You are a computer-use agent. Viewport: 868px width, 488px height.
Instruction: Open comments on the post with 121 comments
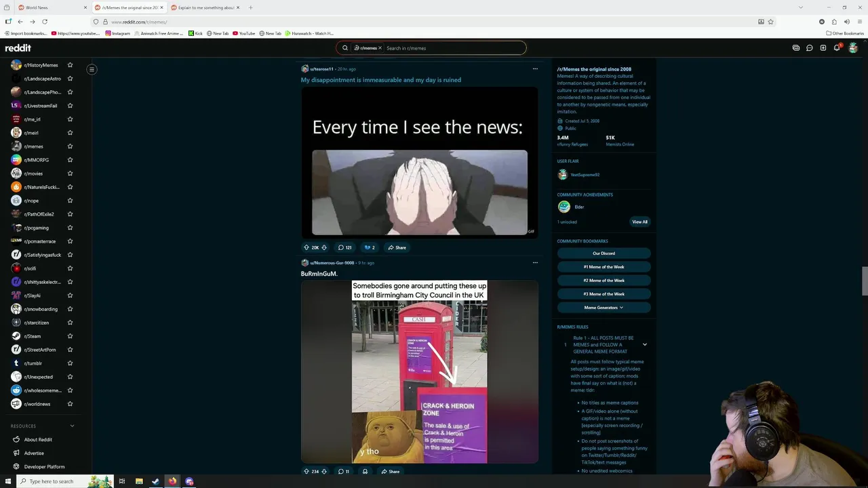[344, 247]
